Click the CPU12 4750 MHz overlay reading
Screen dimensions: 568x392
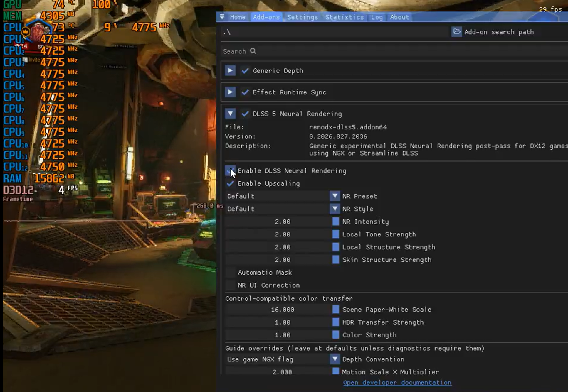click(40, 167)
